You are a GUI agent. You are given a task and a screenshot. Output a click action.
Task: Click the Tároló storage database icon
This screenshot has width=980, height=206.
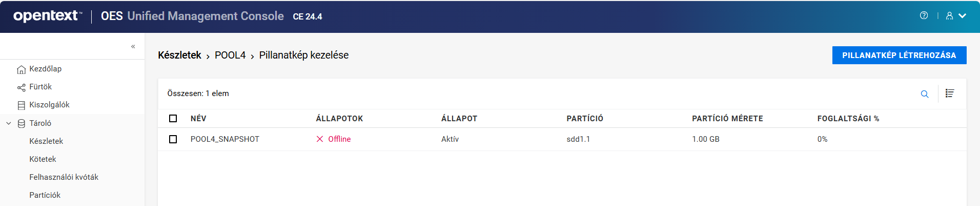tap(21, 123)
